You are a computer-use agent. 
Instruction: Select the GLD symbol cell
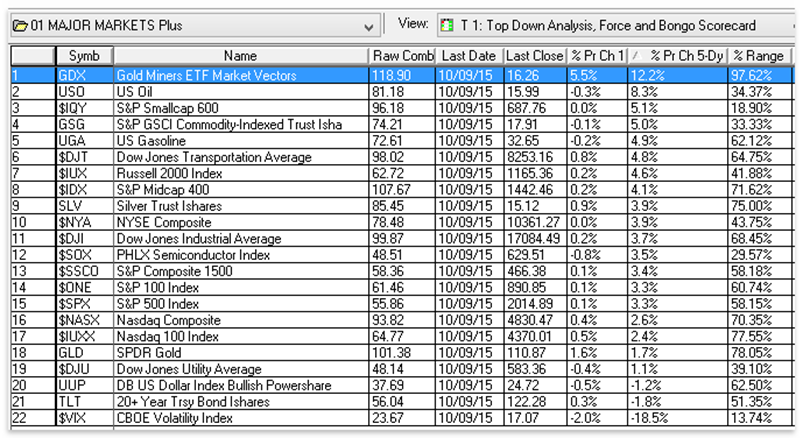click(84, 352)
